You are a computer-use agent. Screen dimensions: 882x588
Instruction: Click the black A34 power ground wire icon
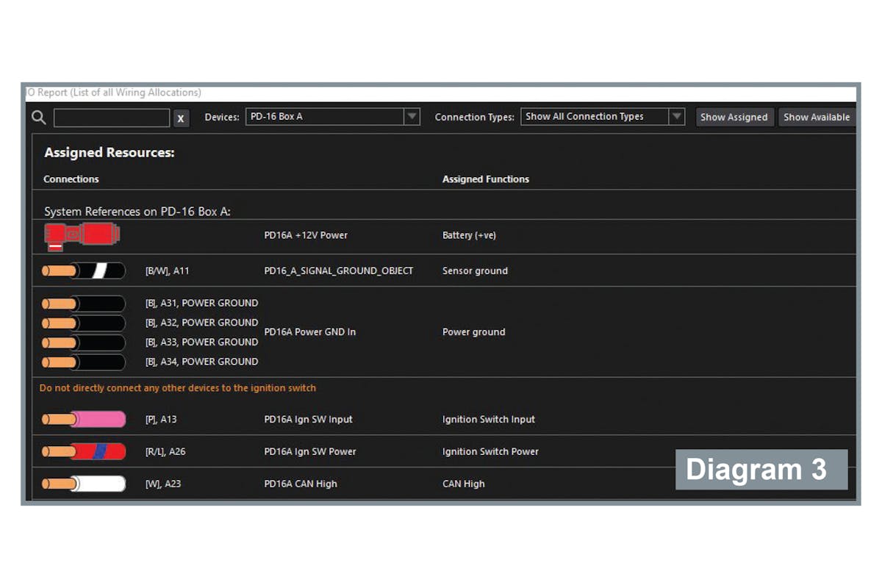(x=83, y=362)
